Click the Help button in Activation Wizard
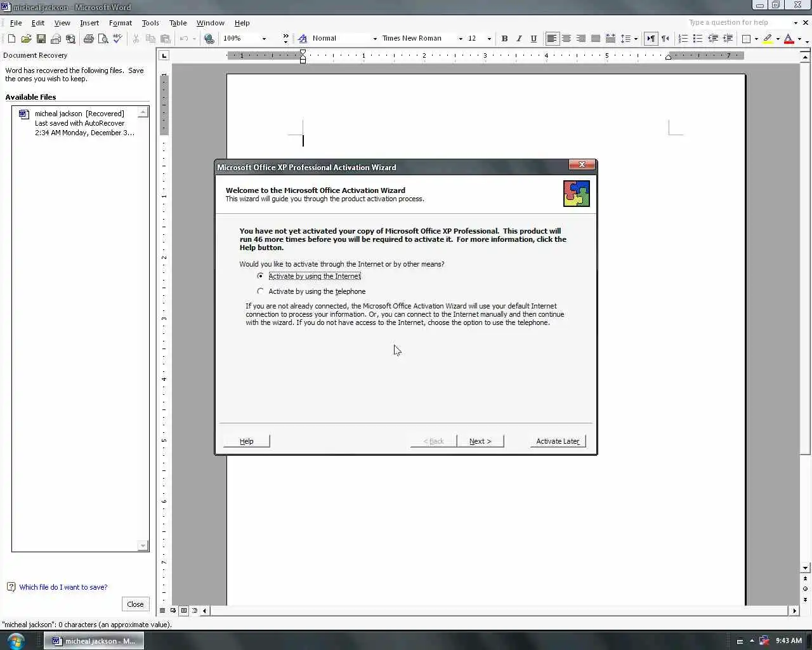This screenshot has width=812, height=650. tap(246, 441)
